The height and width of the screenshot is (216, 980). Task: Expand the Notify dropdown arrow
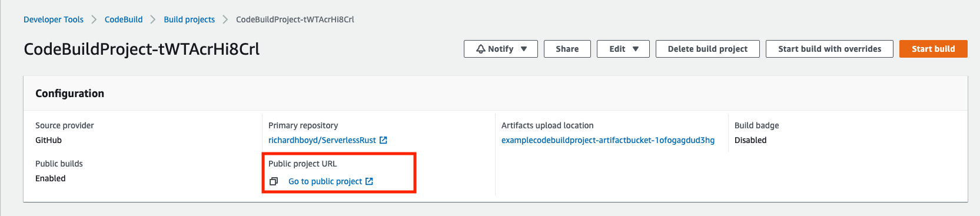click(524, 49)
